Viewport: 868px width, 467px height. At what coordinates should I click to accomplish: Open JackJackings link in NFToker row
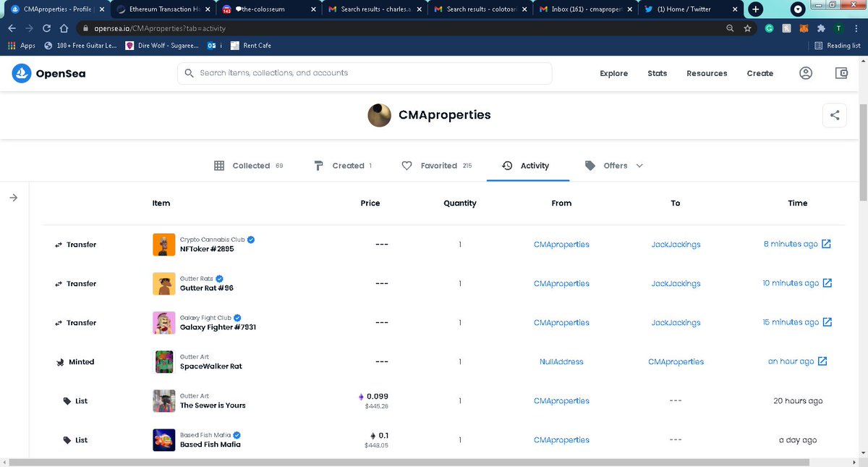(676, 244)
